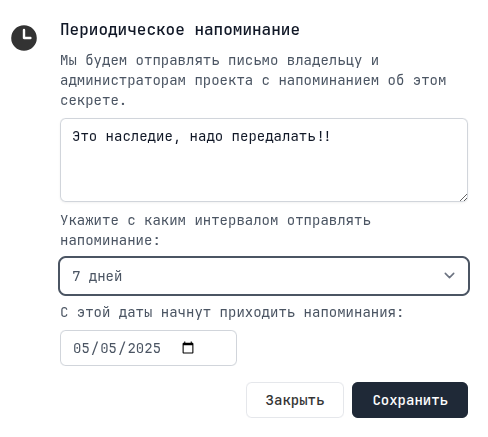
Task: Expand the "7 дней" interval dropdown
Action: point(264,276)
